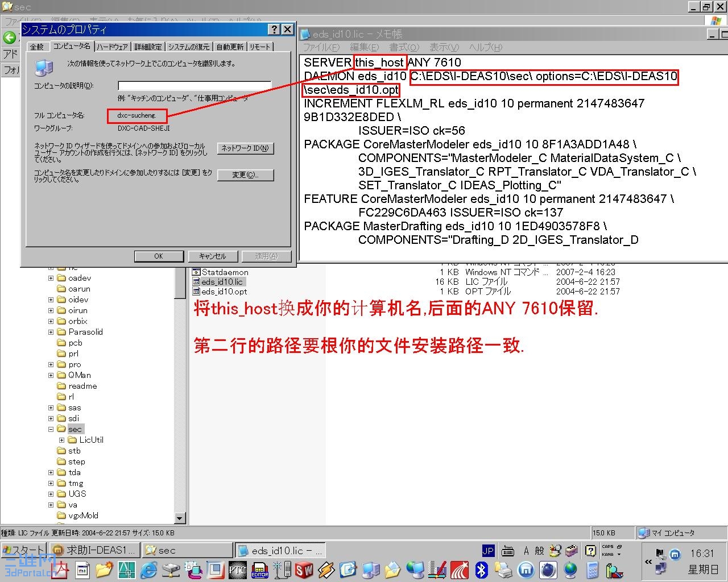This screenshot has height=582, width=728.
Task: Click the Acrobat PDF icon in quick launch
Action: click(x=61, y=569)
